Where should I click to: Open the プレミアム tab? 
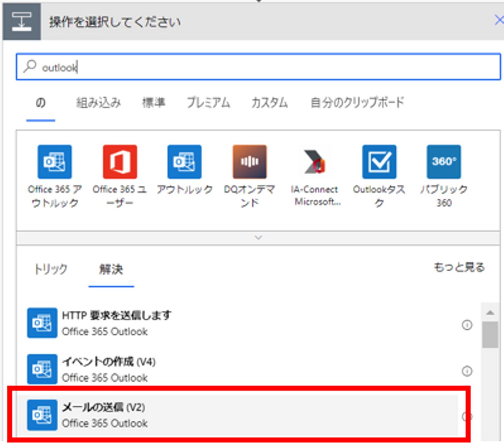pos(208,103)
